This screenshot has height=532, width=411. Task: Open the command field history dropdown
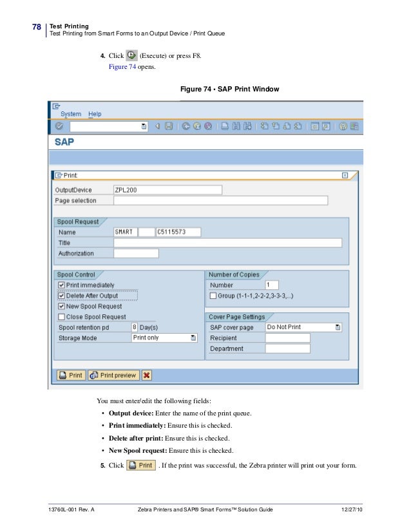point(144,126)
